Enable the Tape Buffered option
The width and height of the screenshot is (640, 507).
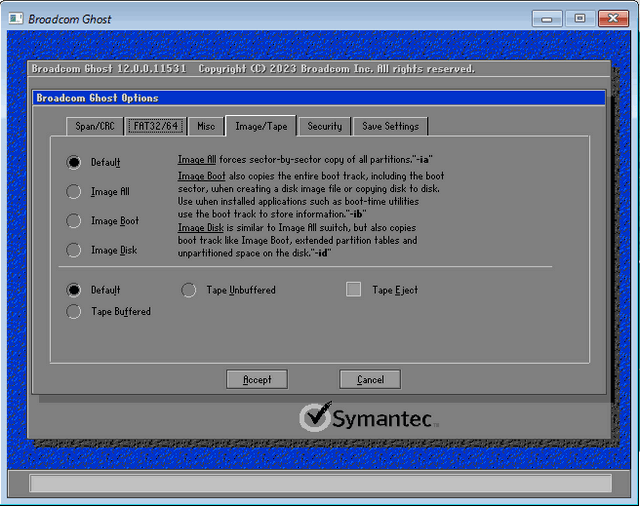click(73, 311)
